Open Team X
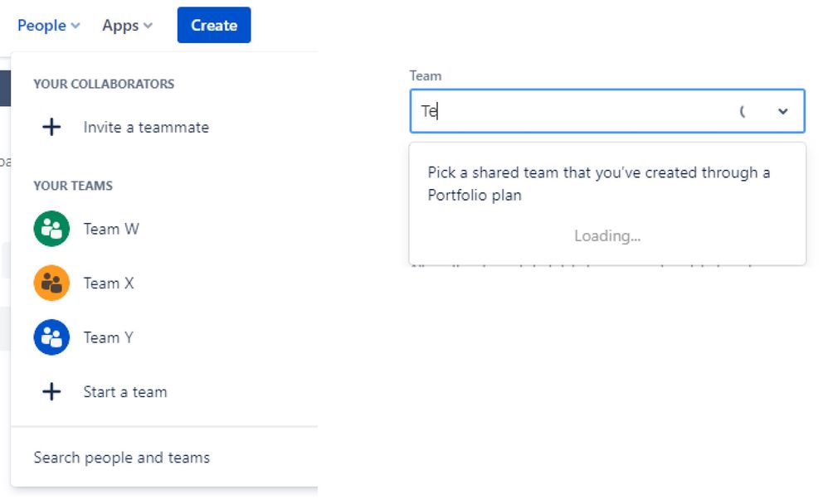The width and height of the screenshot is (828, 504). pos(109,283)
